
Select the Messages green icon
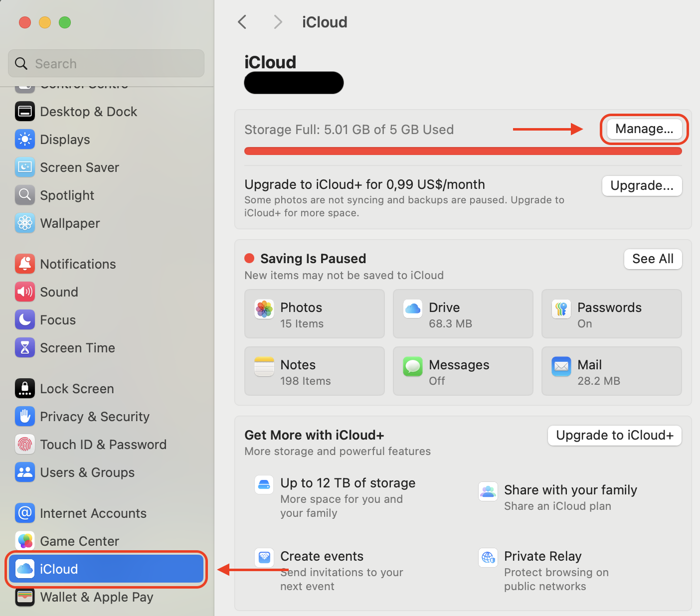click(x=412, y=366)
